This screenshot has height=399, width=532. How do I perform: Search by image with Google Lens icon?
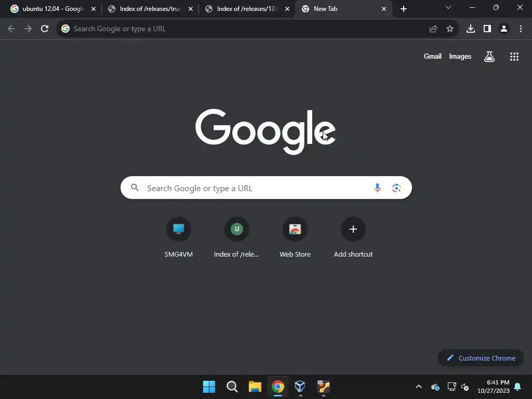396,188
